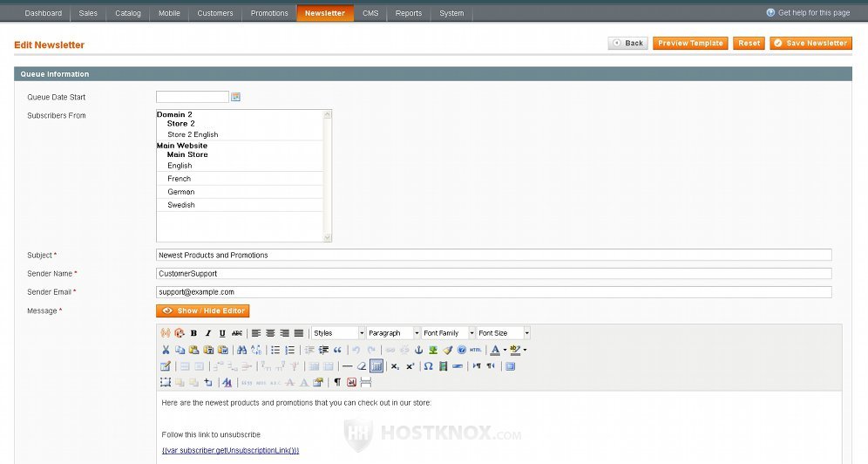Toggle italic formatting in the editor
The width and height of the screenshot is (868, 464).
pos(208,333)
